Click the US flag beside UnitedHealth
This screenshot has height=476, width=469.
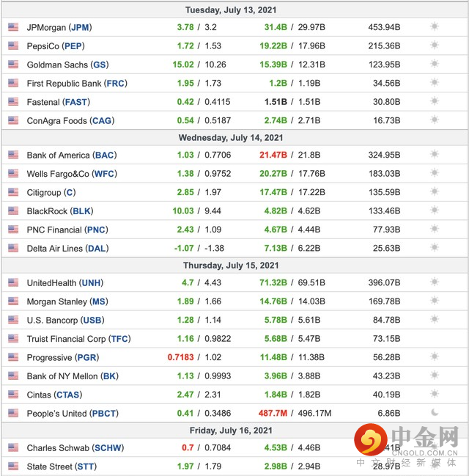pyautogui.click(x=13, y=282)
